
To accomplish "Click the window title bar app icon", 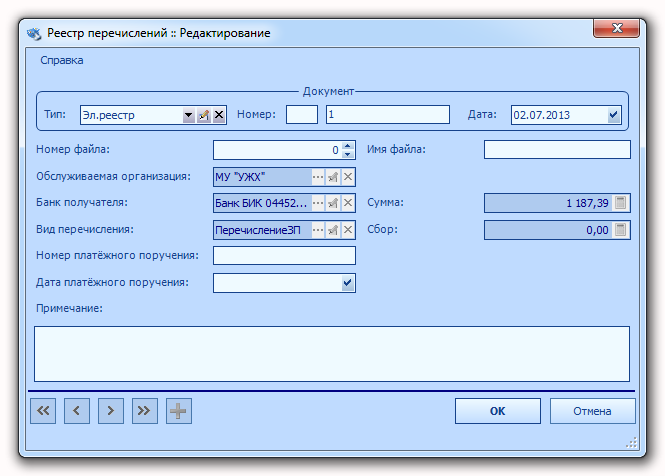I will [x=34, y=33].
